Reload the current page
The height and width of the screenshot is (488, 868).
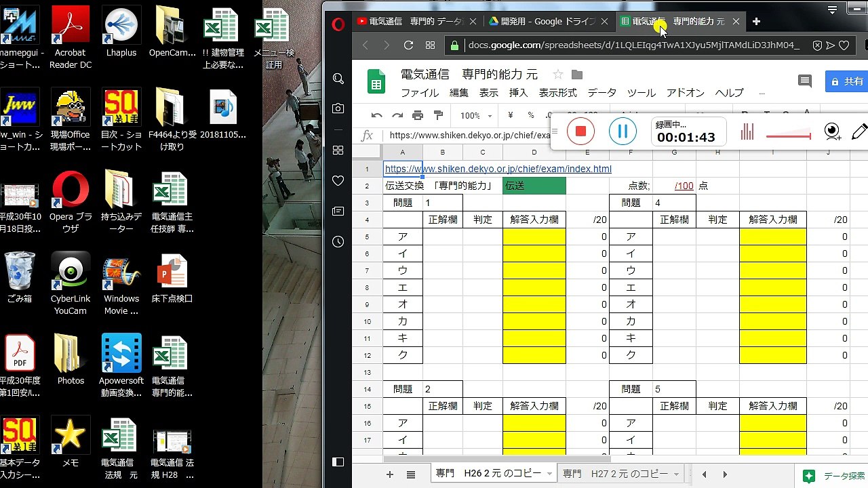(408, 45)
